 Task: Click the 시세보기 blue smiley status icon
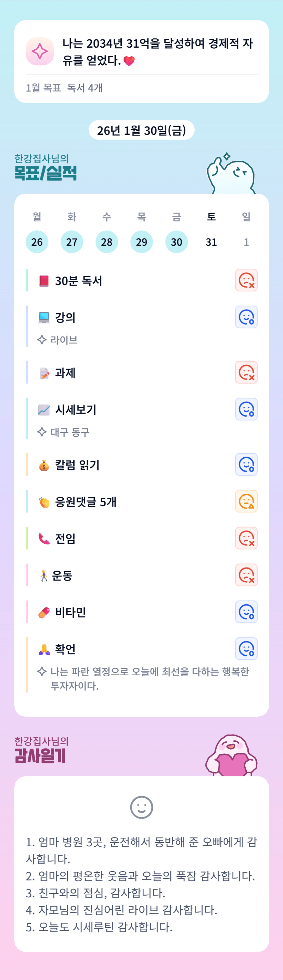246,409
